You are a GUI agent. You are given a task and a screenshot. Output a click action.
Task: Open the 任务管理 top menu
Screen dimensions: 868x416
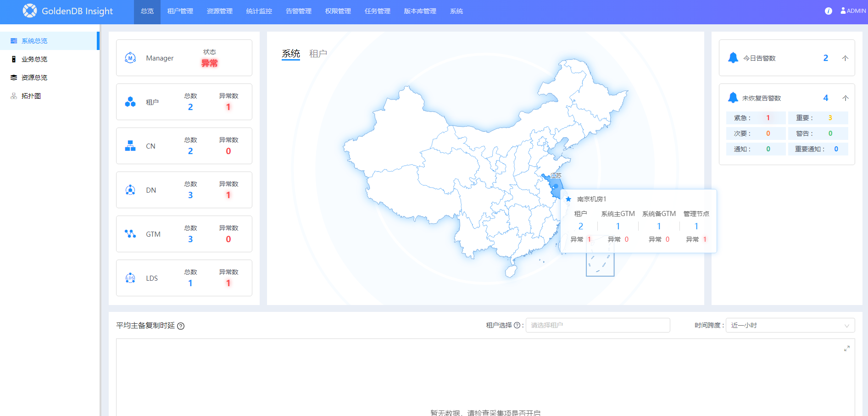tap(378, 11)
